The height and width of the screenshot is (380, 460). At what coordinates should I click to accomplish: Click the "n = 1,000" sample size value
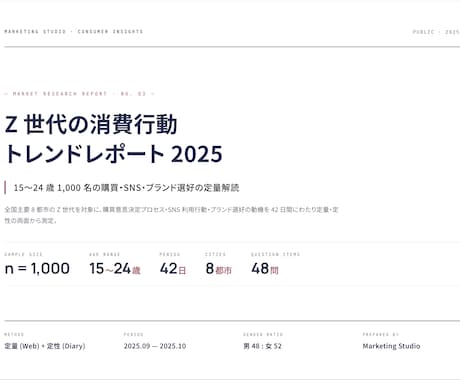click(x=37, y=269)
